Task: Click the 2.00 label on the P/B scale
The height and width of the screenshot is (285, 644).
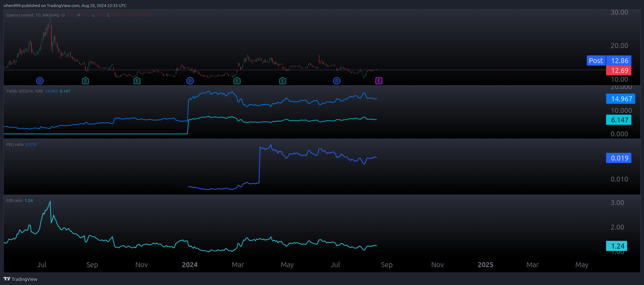Action: [618, 227]
